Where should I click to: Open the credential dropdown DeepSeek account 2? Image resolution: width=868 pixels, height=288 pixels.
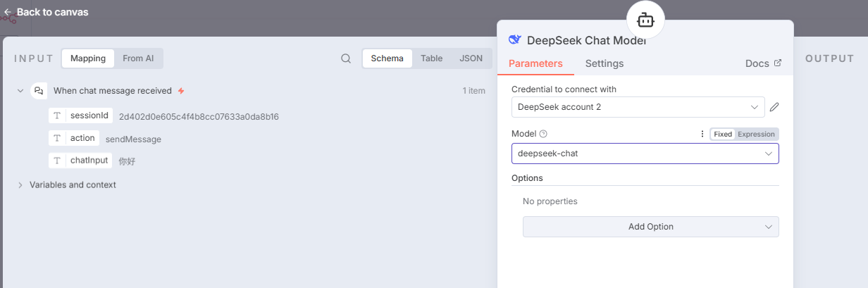[638, 107]
